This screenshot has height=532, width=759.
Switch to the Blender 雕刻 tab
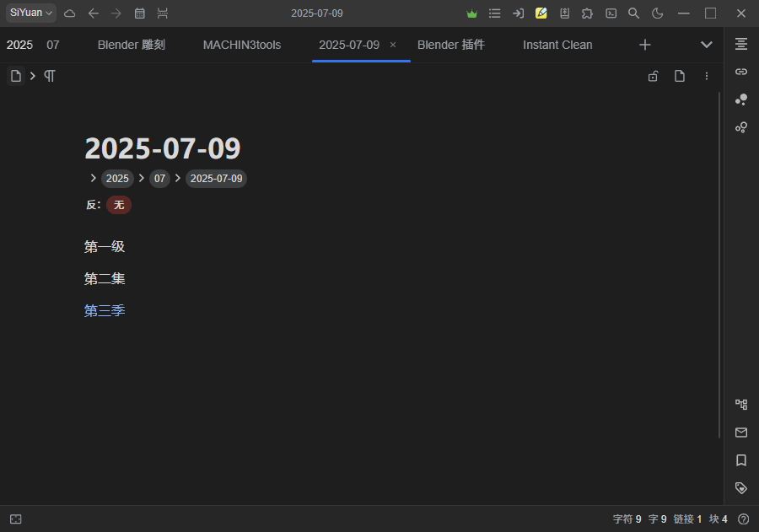coord(131,44)
